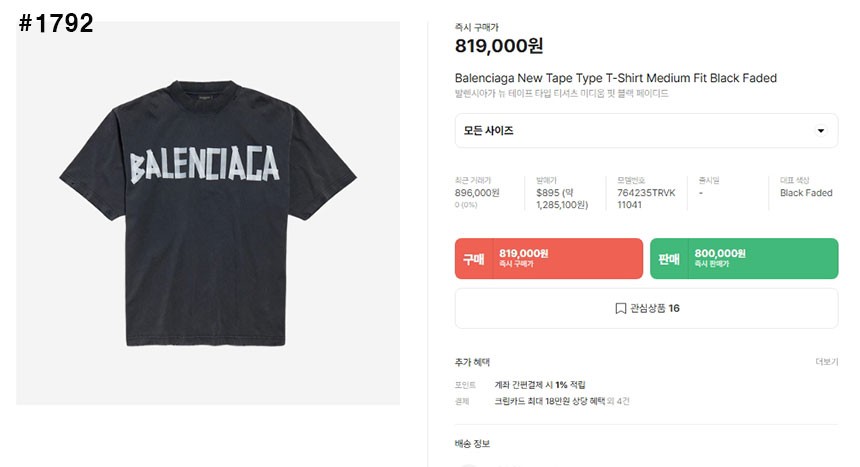Expand extra benefits with 더보기
Image resolution: width=860 pixels, height=467 pixels.
coord(826,362)
